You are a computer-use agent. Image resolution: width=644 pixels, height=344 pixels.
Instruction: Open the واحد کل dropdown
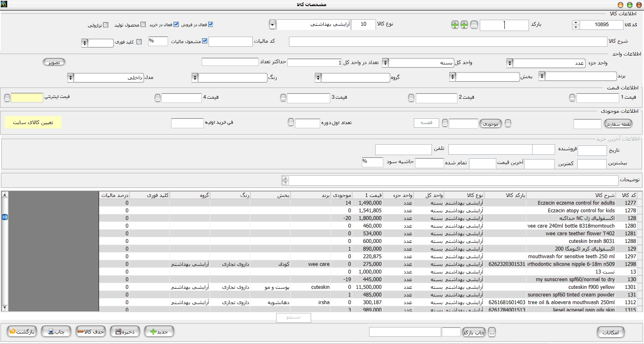point(385,63)
